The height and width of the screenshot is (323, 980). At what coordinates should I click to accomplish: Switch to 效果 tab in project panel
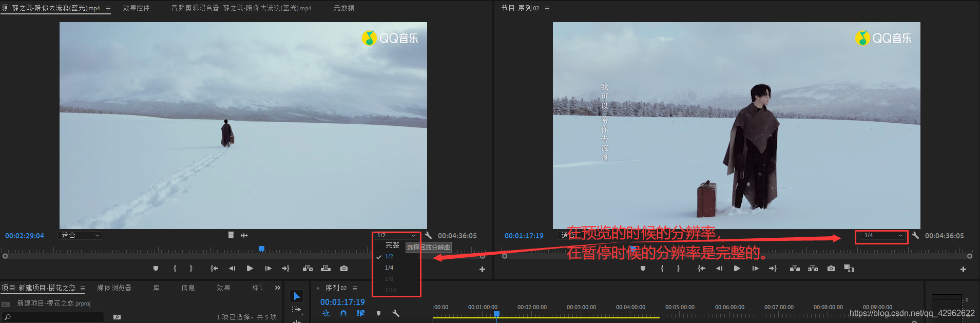coord(223,288)
